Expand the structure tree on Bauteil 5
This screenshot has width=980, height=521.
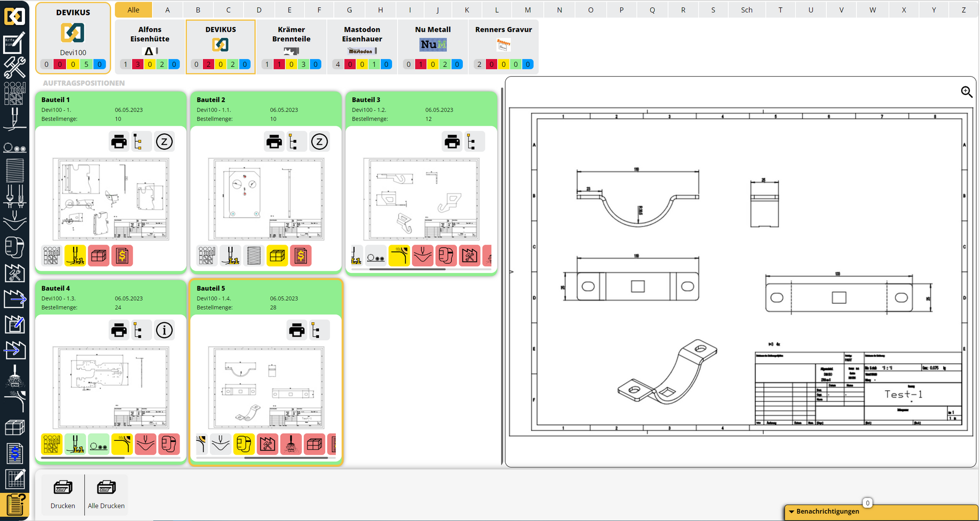[316, 330]
